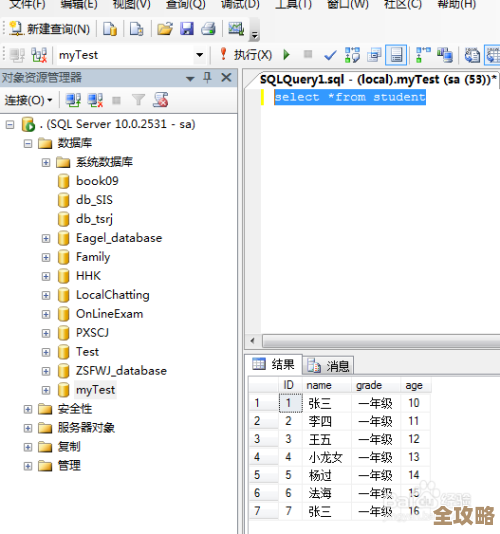Switch to the 结果 tab
The height and width of the screenshot is (534, 500).
coord(274,365)
